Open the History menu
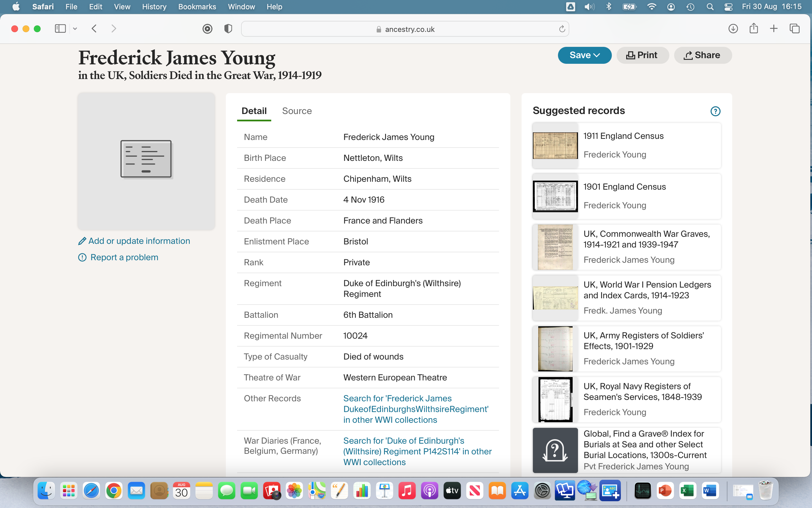812x508 pixels. 154,7
